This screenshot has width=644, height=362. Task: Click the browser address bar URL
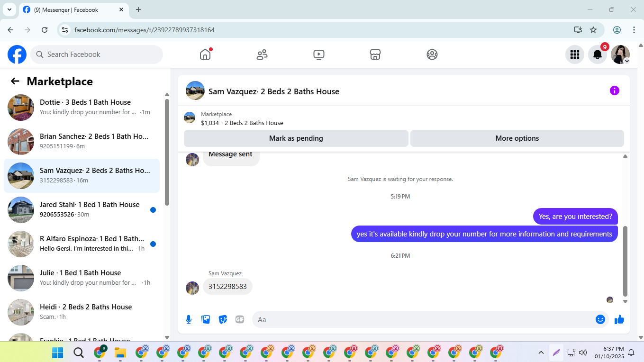(x=145, y=30)
